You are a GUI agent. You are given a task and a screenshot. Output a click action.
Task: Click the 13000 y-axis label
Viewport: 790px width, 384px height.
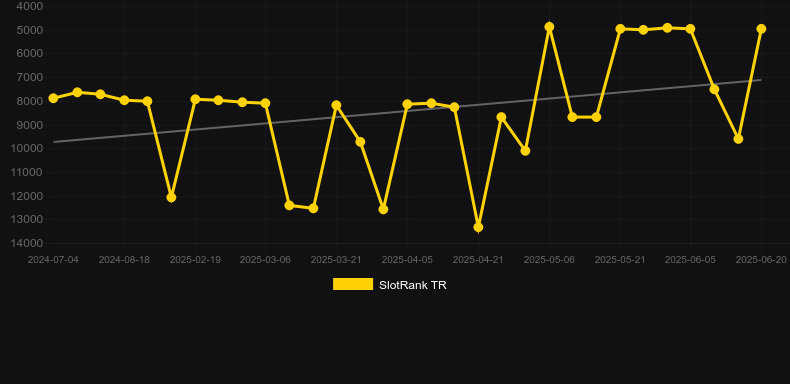point(28,220)
